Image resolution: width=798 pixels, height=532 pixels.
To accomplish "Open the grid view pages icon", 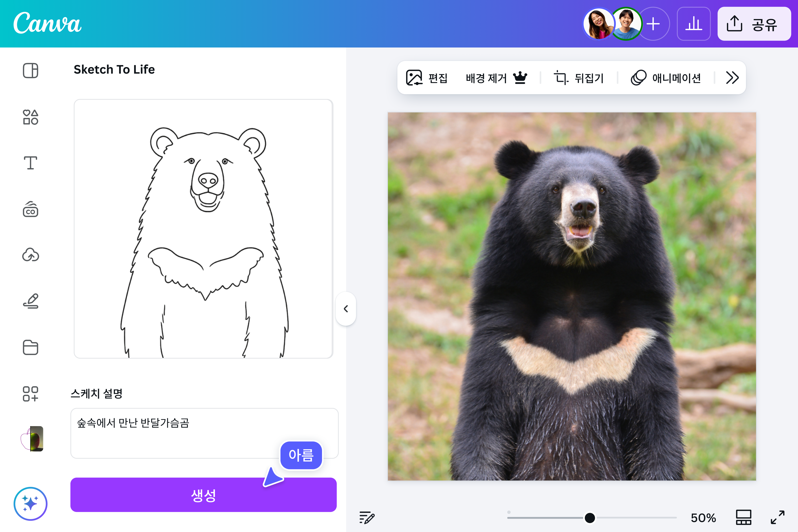I will (743, 517).
